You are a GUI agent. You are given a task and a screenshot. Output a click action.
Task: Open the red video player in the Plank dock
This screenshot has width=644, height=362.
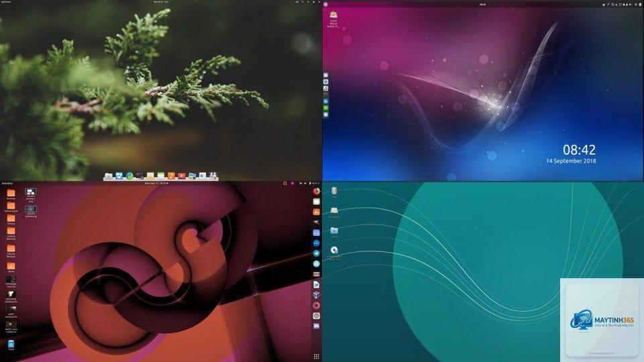pyautogui.click(x=182, y=176)
